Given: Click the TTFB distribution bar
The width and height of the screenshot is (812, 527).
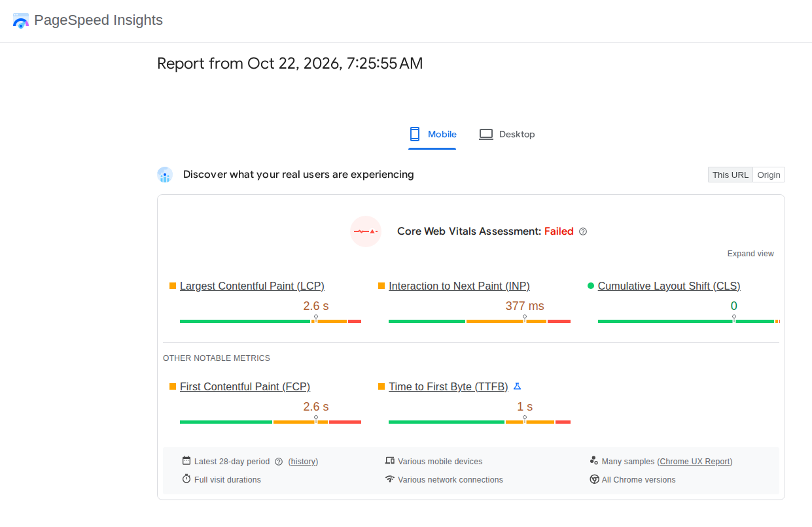Looking at the screenshot, I should (480, 422).
